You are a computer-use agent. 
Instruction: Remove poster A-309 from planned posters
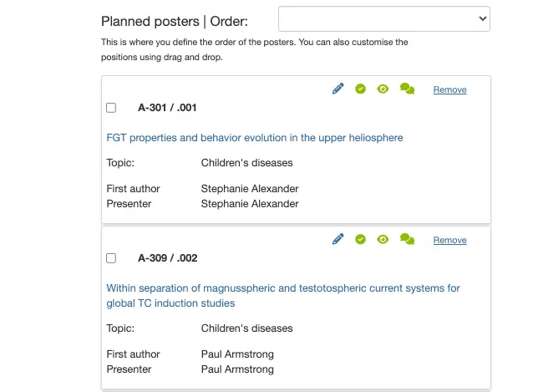click(x=449, y=240)
